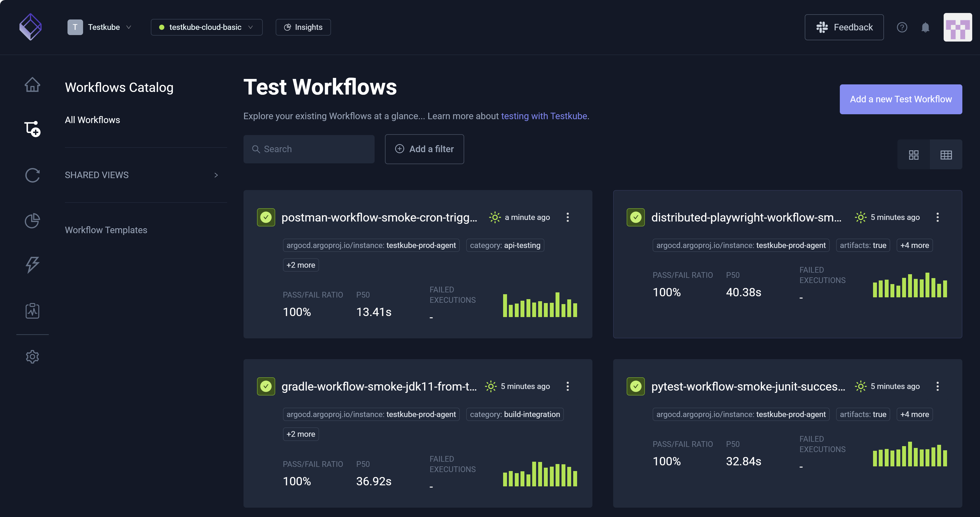This screenshot has height=517, width=980.
Task: Open the Home dashboard icon in sidebar
Action: point(32,84)
